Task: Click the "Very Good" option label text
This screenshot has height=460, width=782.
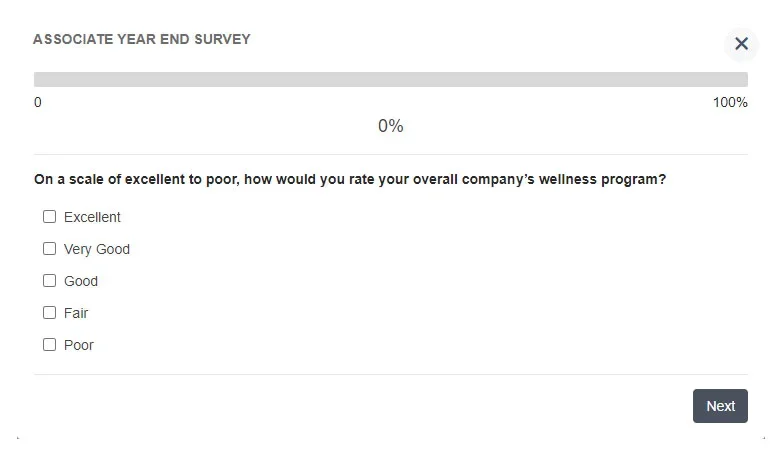Action: pyautogui.click(x=97, y=249)
